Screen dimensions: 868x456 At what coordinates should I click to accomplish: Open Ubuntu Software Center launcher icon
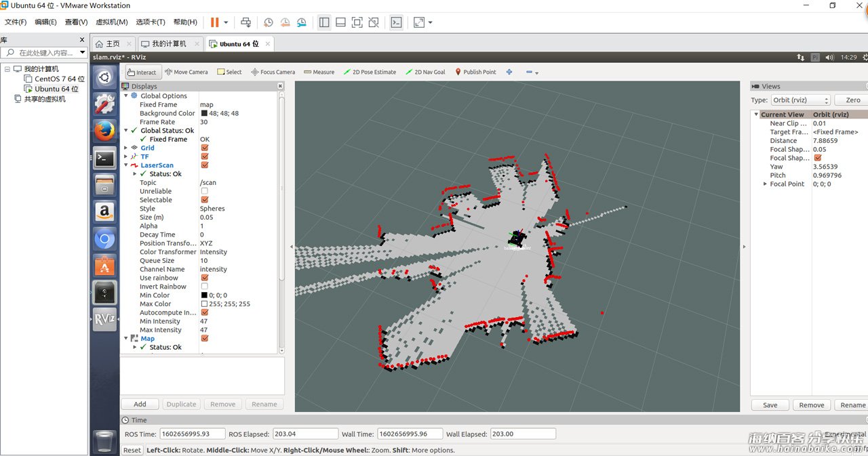(x=104, y=266)
